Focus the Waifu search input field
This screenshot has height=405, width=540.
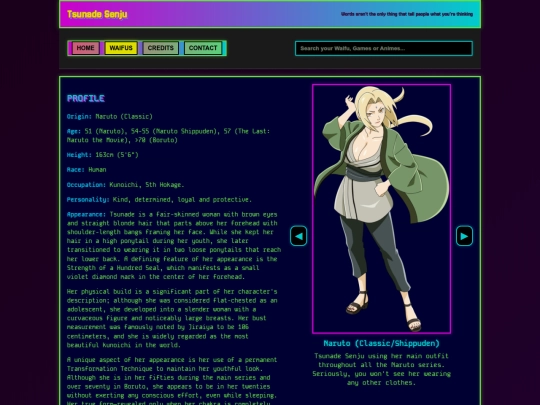384,48
